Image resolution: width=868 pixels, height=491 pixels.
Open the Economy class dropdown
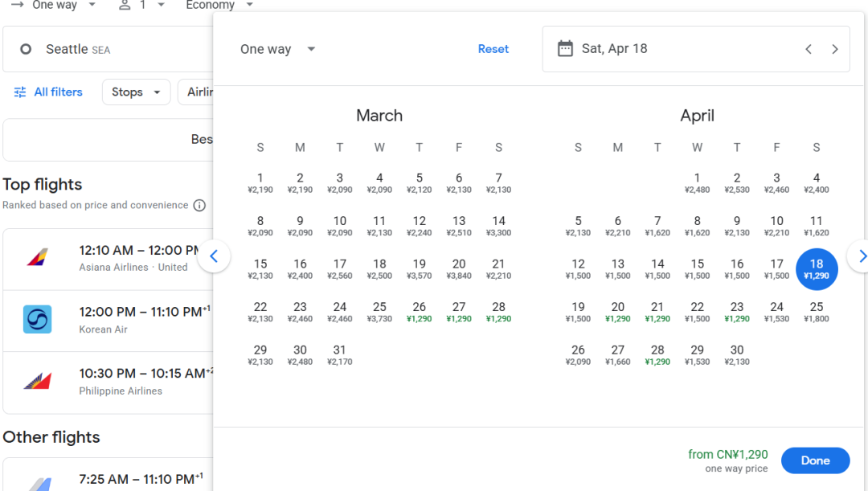[x=219, y=5]
